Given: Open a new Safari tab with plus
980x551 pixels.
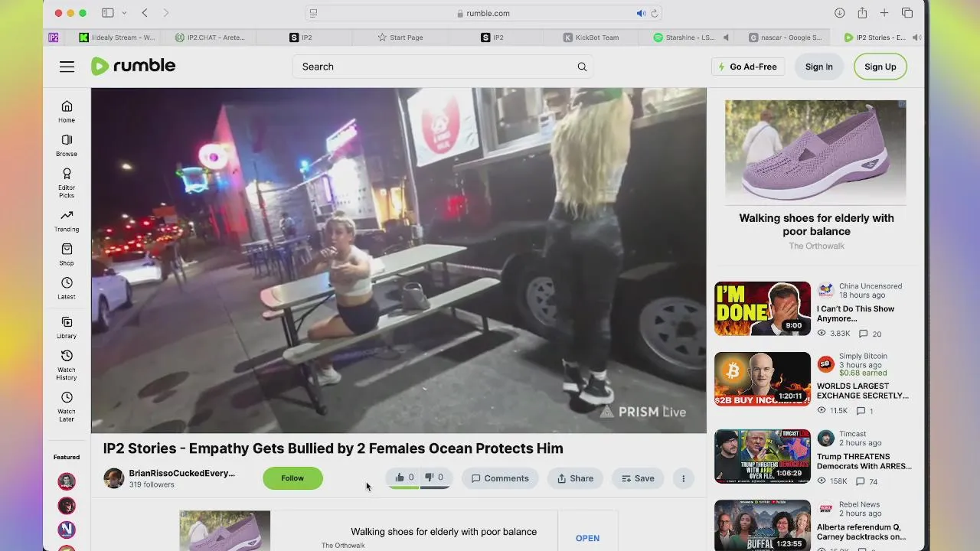Looking at the screenshot, I should click(x=884, y=13).
